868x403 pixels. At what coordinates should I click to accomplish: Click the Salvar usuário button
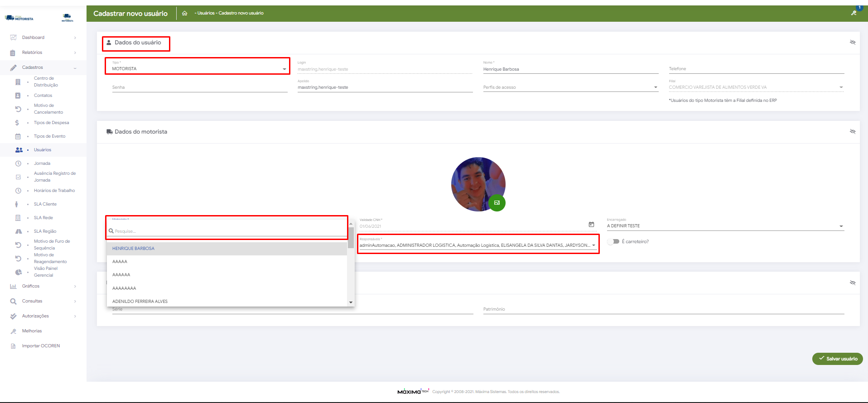837,359
